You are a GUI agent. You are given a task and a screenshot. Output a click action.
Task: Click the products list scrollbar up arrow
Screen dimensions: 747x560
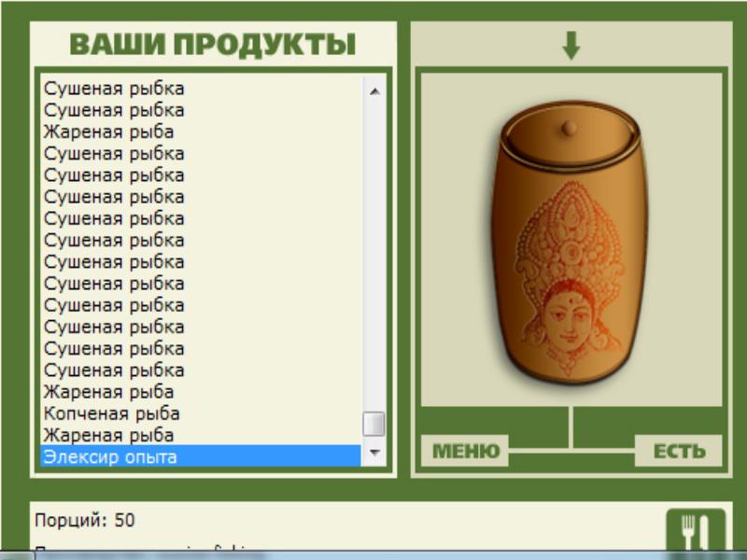point(374,91)
